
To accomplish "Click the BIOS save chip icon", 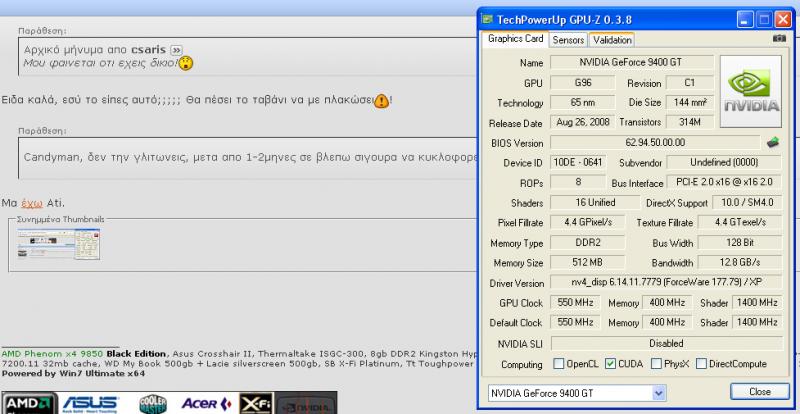I will pos(773,142).
